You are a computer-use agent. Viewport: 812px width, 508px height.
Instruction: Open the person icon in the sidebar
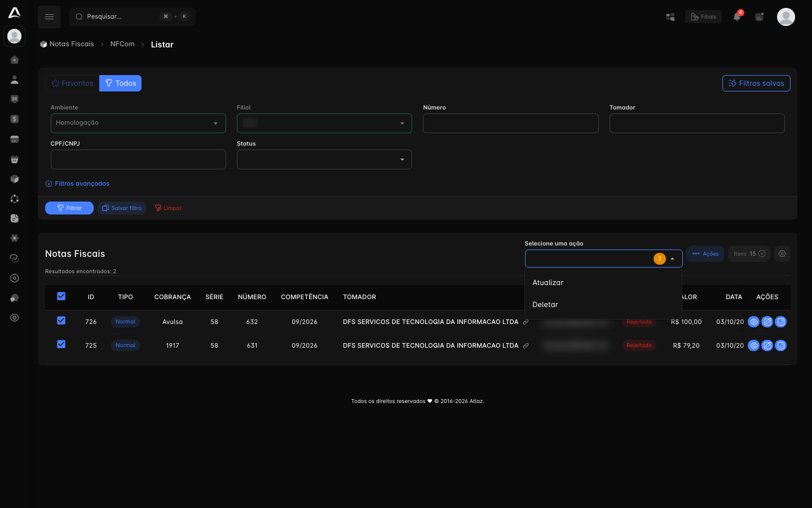15,80
